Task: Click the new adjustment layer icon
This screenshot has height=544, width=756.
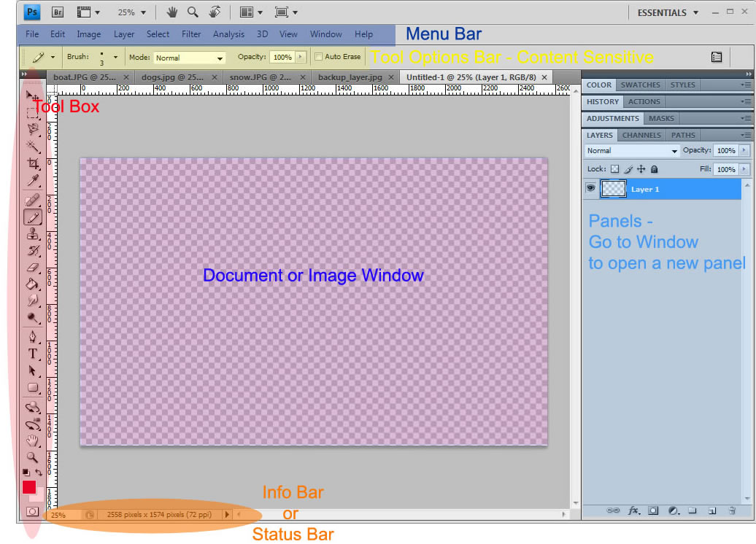Action: point(674,510)
